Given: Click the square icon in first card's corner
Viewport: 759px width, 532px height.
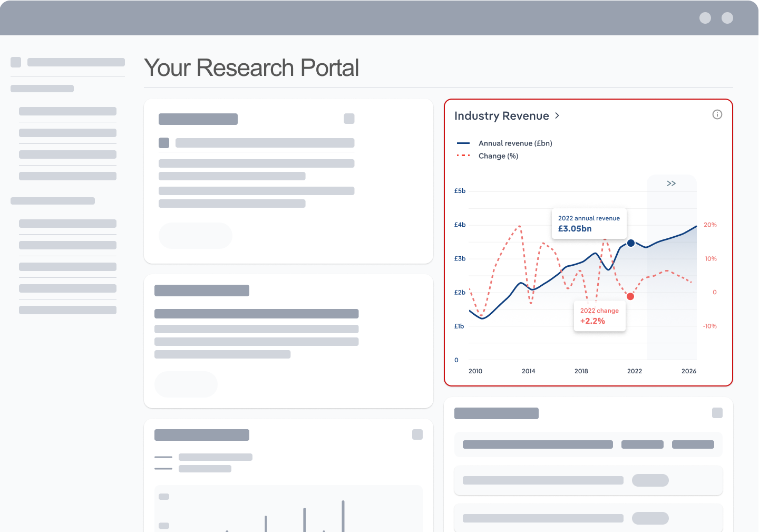Looking at the screenshot, I should [349, 119].
